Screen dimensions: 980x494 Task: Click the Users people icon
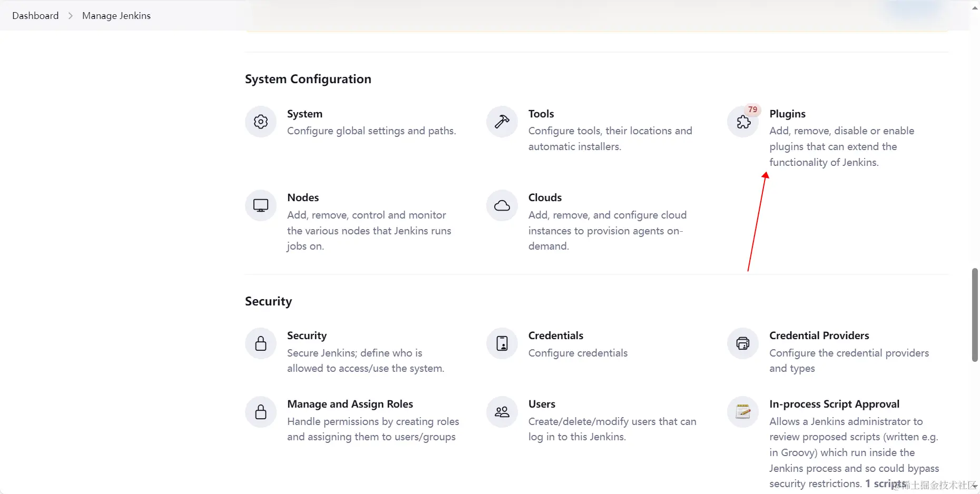502,412
